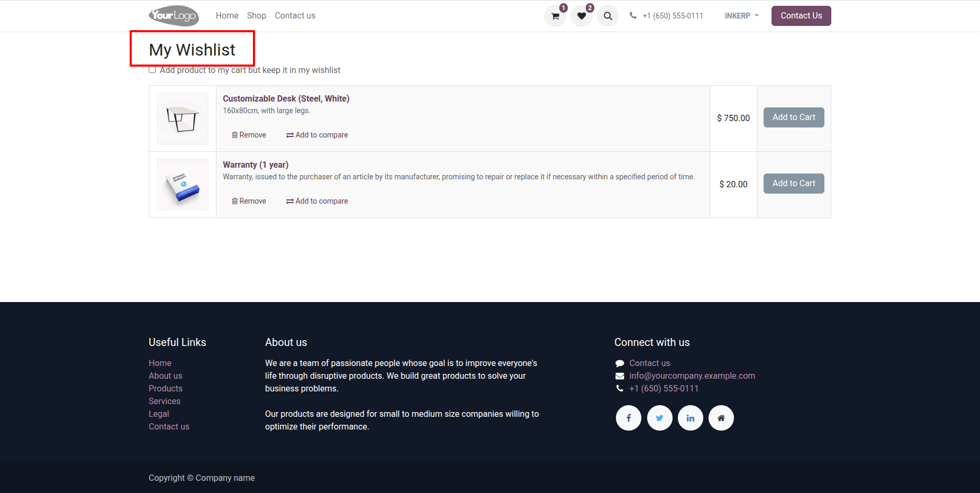Click the info@yourcompany.example.com email link
This screenshot has height=493, width=980.
(692, 376)
